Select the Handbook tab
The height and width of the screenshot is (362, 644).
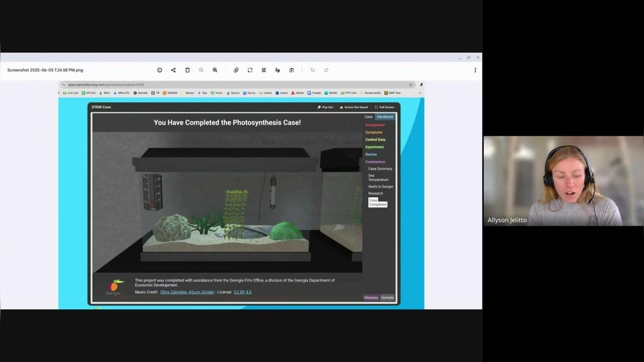(385, 117)
